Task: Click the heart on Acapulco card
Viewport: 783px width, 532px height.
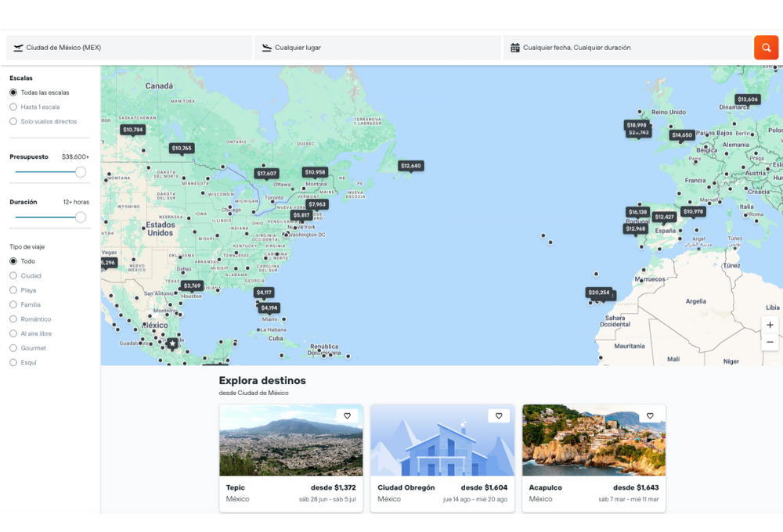Action: [x=650, y=416]
